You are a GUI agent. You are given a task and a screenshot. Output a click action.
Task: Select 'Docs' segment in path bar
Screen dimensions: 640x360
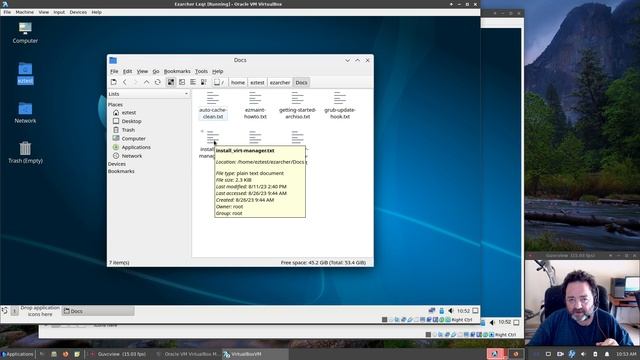pos(301,82)
